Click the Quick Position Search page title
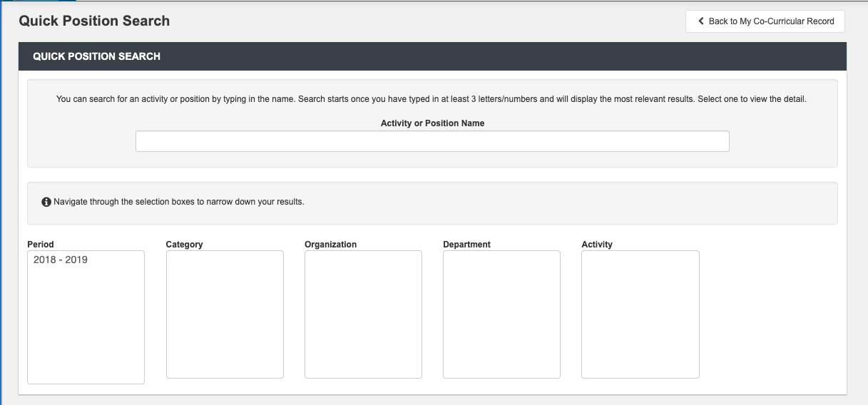The image size is (868, 405). (94, 21)
